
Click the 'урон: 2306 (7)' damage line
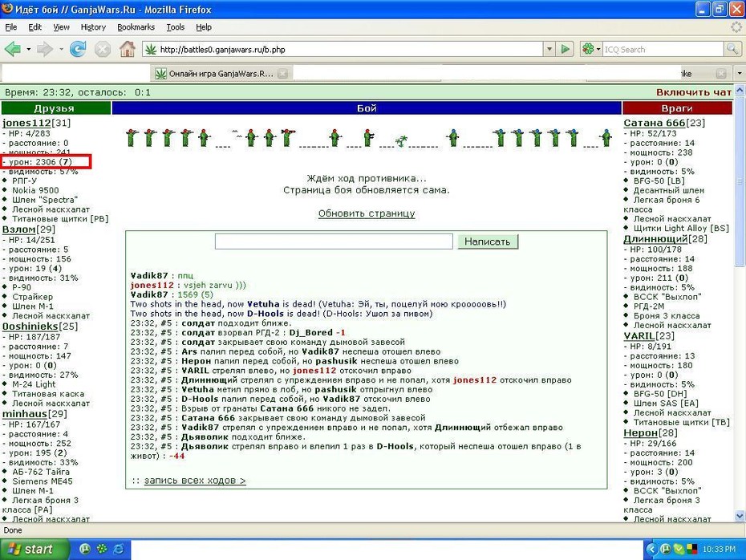pyautogui.click(x=39, y=162)
